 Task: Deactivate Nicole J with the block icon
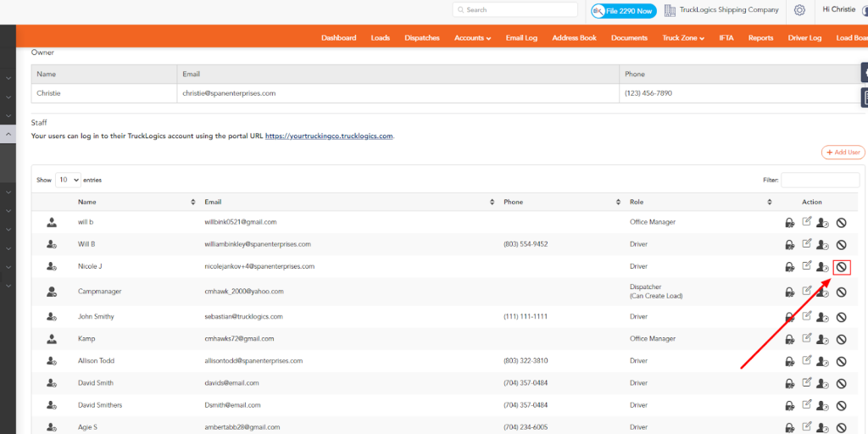[842, 267]
